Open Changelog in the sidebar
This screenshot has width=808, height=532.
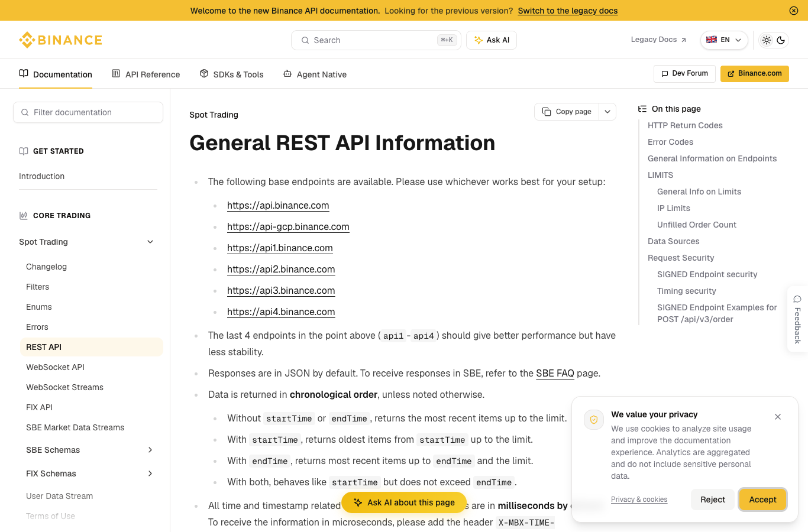coord(46,267)
